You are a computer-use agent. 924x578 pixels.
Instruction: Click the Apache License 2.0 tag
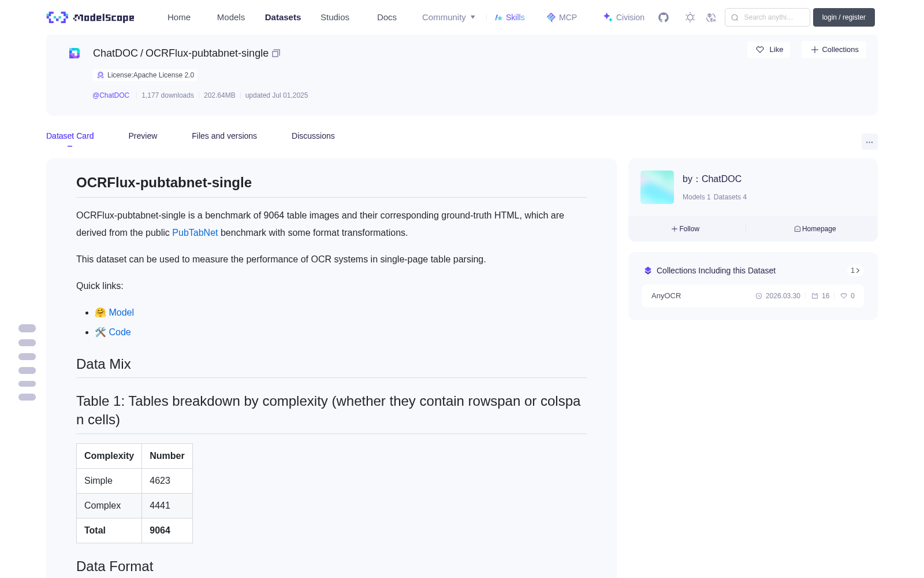pos(145,75)
